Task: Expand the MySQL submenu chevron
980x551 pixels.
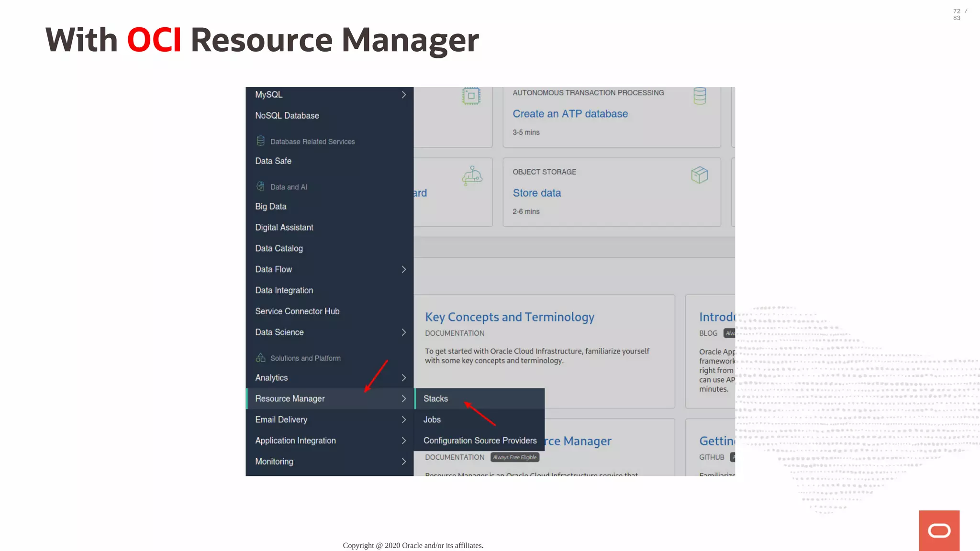Action: [403, 95]
